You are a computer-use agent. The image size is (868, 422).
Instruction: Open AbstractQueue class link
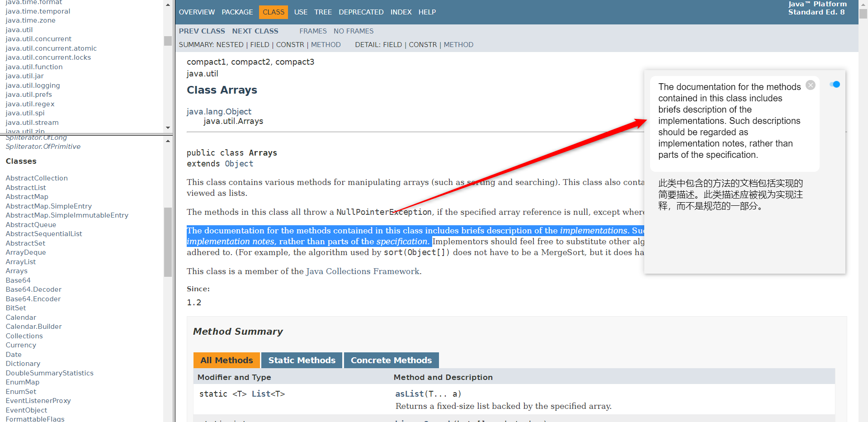(x=31, y=225)
